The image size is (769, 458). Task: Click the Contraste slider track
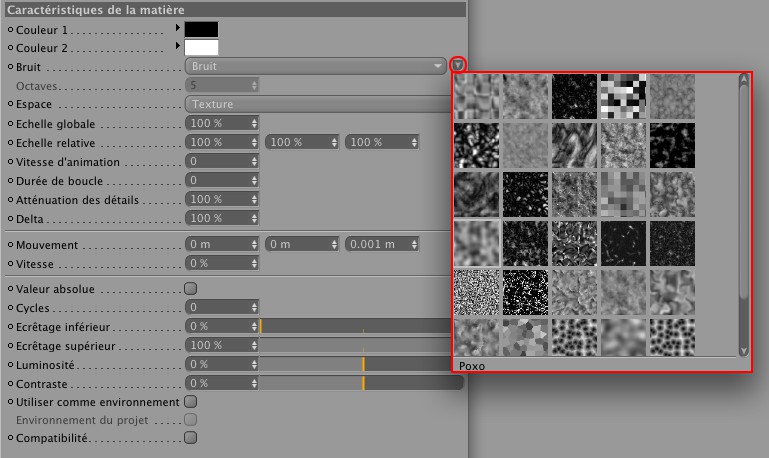coord(355,383)
